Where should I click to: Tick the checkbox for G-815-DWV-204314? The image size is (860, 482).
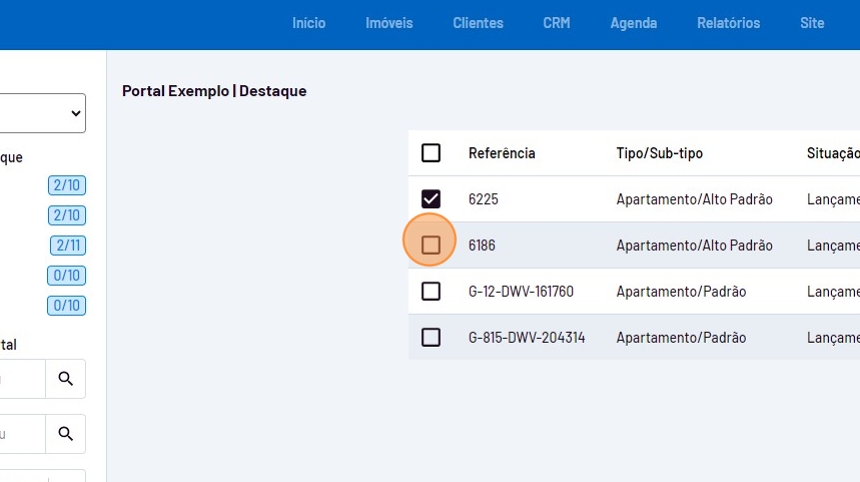click(x=431, y=337)
